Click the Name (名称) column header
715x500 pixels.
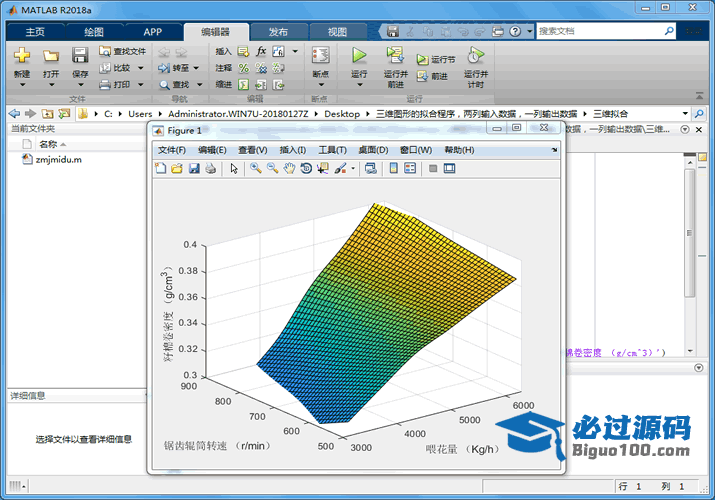pos(48,144)
